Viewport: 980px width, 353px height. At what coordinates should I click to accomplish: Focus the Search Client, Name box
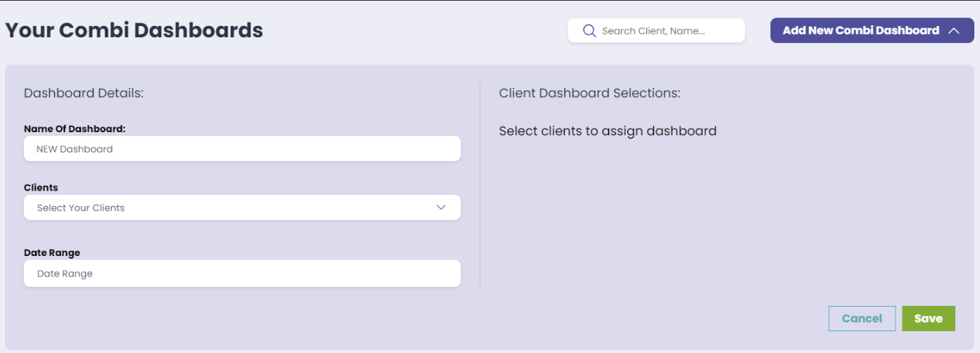coord(656,31)
